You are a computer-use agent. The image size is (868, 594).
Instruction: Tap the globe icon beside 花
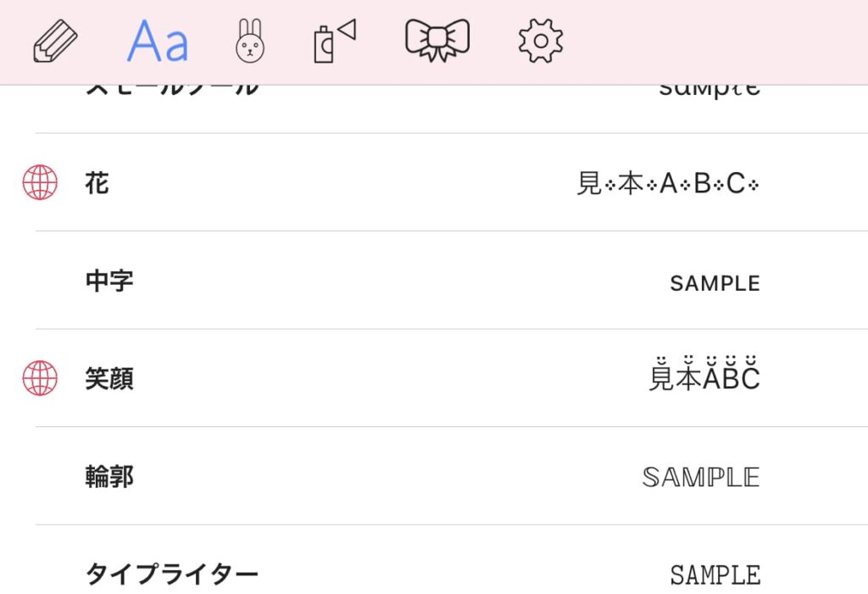pyautogui.click(x=40, y=182)
